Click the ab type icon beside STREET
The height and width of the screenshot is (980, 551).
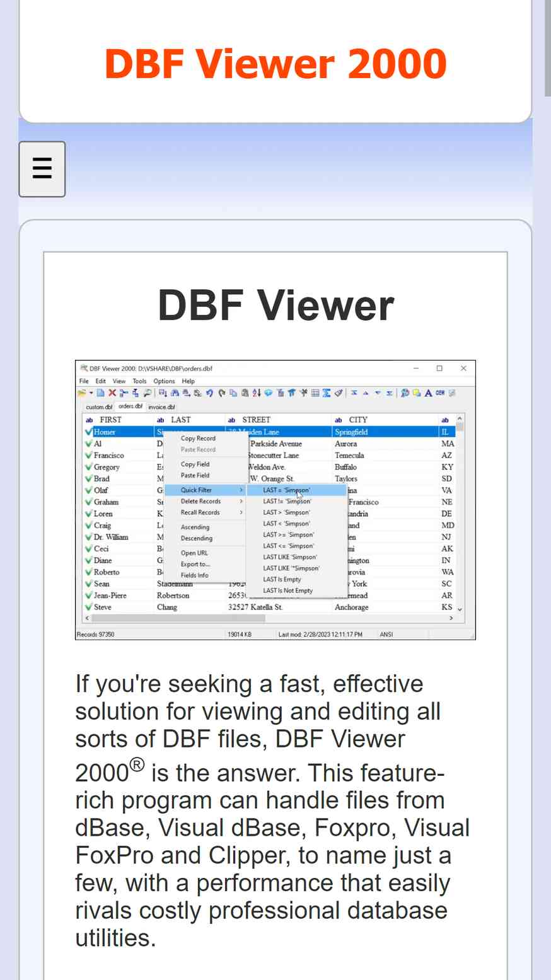coord(231,420)
